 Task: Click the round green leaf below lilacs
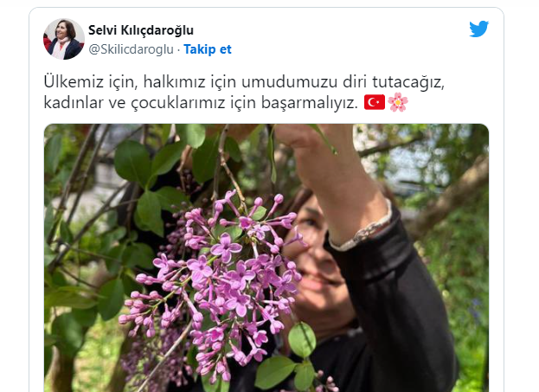tap(302, 340)
